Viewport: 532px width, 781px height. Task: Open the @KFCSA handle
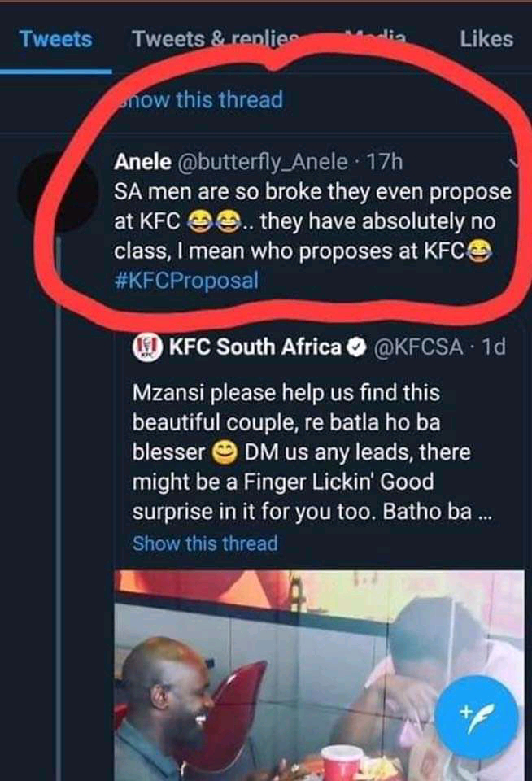(x=419, y=347)
